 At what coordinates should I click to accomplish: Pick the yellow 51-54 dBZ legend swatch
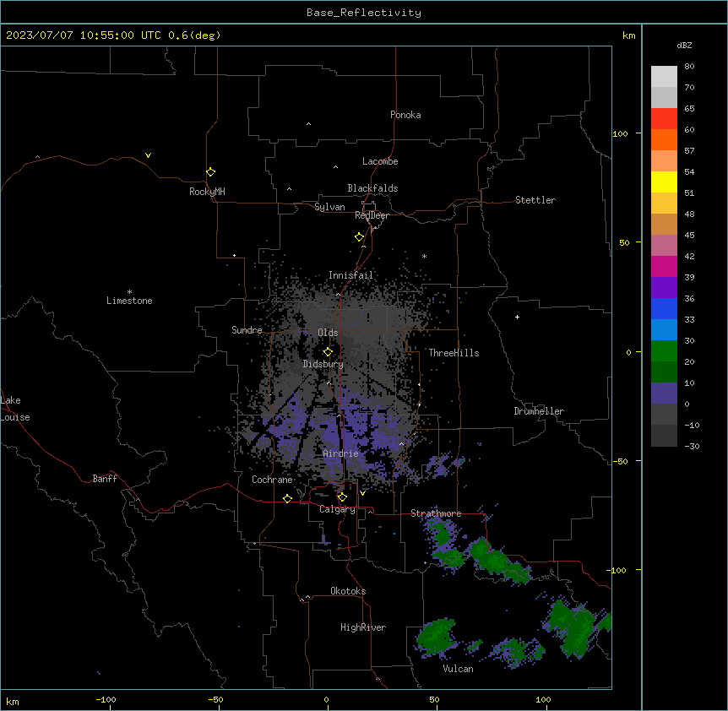pos(664,182)
